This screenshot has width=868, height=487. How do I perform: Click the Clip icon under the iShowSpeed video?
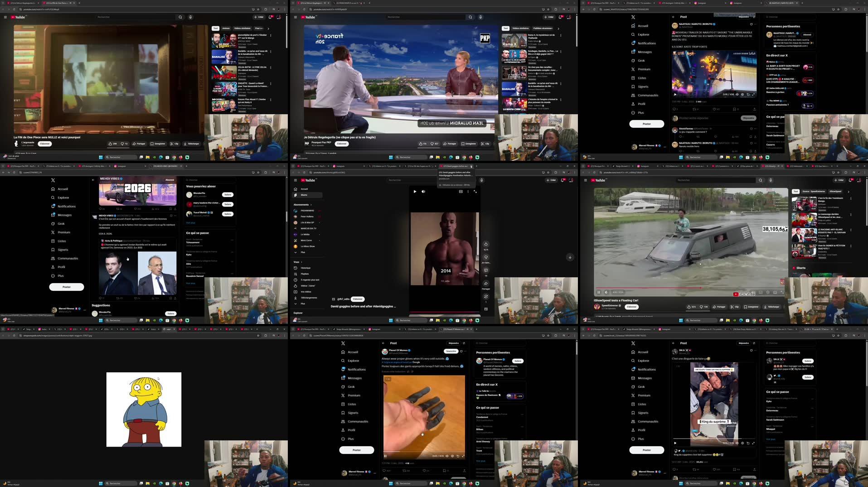click(736, 307)
